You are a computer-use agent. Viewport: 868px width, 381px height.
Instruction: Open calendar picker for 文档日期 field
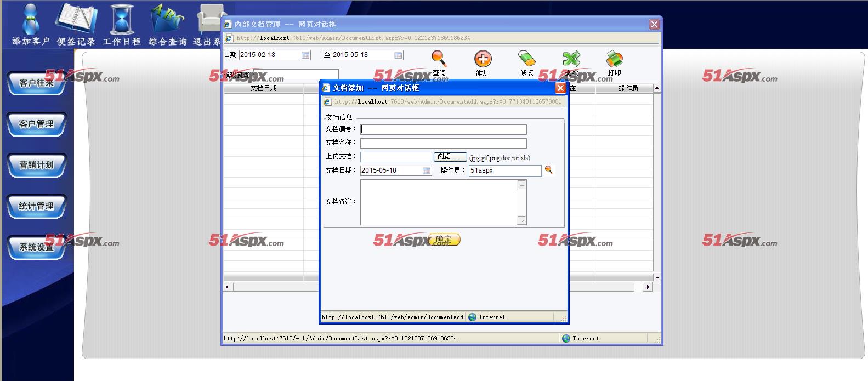click(427, 170)
